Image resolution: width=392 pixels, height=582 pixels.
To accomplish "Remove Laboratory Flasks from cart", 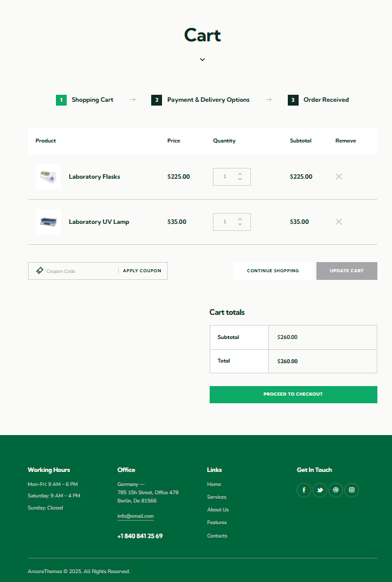I will pyautogui.click(x=339, y=177).
